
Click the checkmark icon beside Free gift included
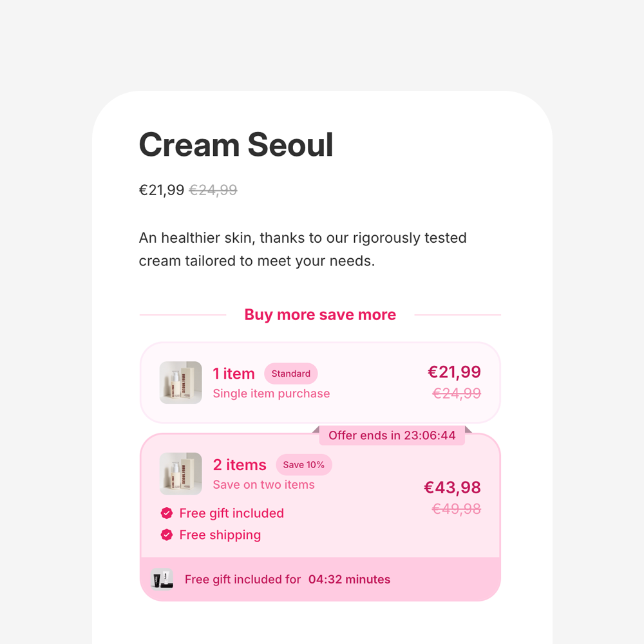(x=167, y=513)
